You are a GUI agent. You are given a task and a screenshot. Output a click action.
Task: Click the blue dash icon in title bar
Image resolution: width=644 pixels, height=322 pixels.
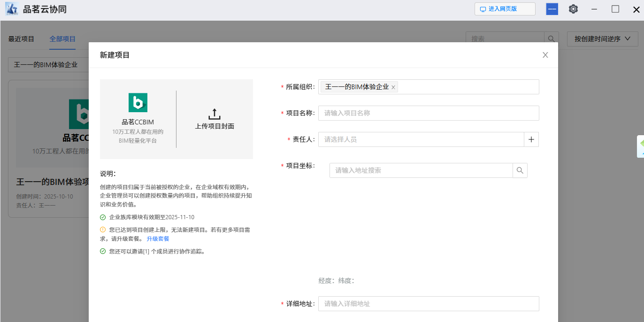pos(552,9)
